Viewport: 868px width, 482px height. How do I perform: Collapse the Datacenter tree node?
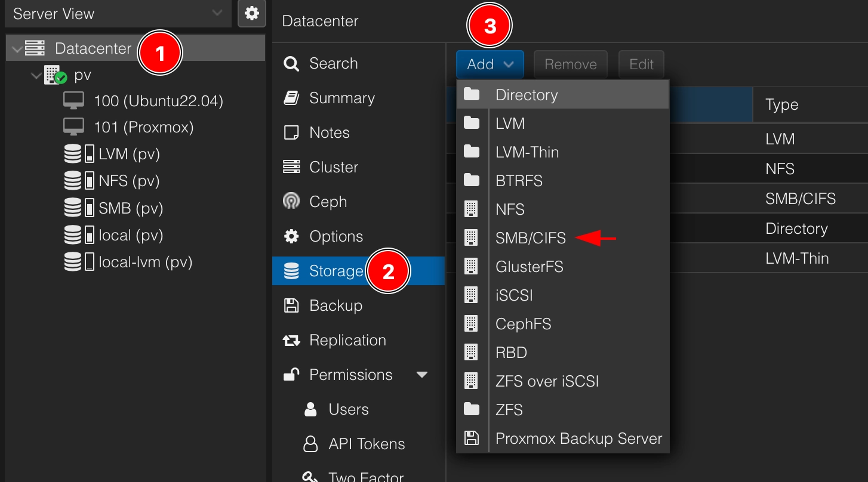click(x=16, y=48)
